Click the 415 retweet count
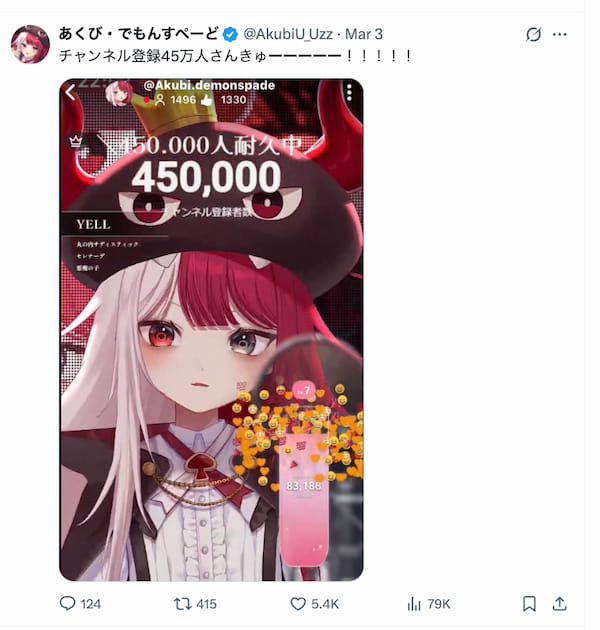 pos(207,604)
